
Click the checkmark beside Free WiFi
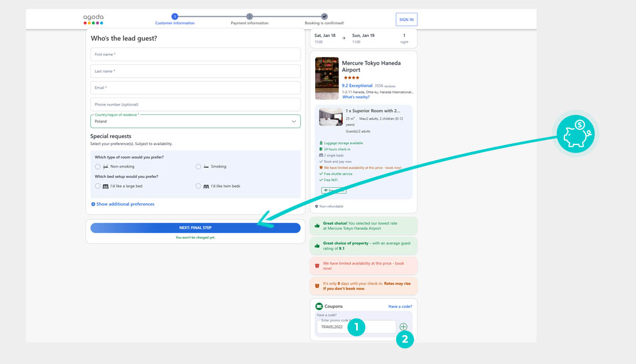coord(321,180)
